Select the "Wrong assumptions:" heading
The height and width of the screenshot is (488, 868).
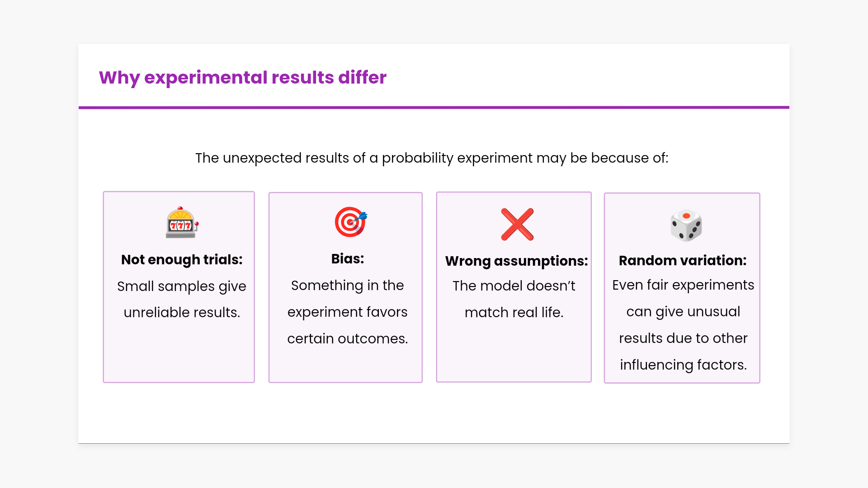click(x=516, y=261)
